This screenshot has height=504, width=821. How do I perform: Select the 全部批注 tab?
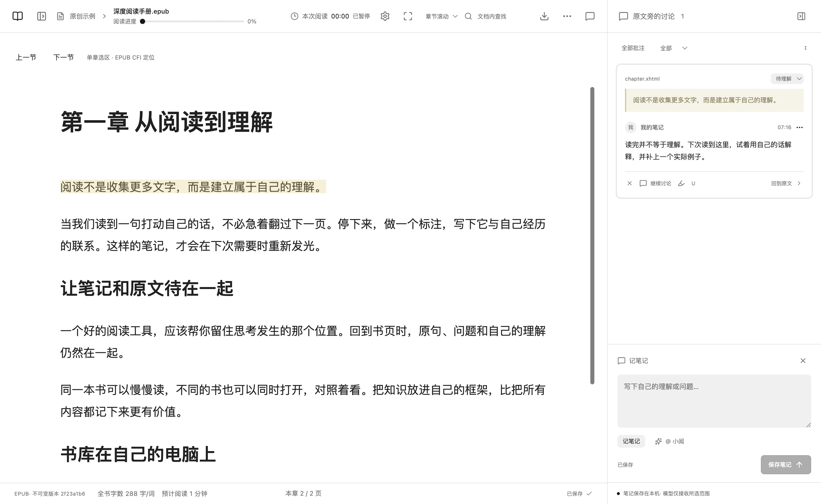pyautogui.click(x=633, y=48)
